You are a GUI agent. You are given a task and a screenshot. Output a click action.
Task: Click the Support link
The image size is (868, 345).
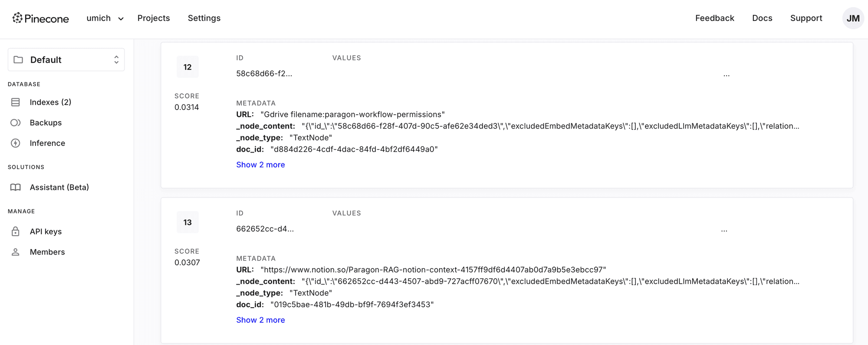point(806,18)
